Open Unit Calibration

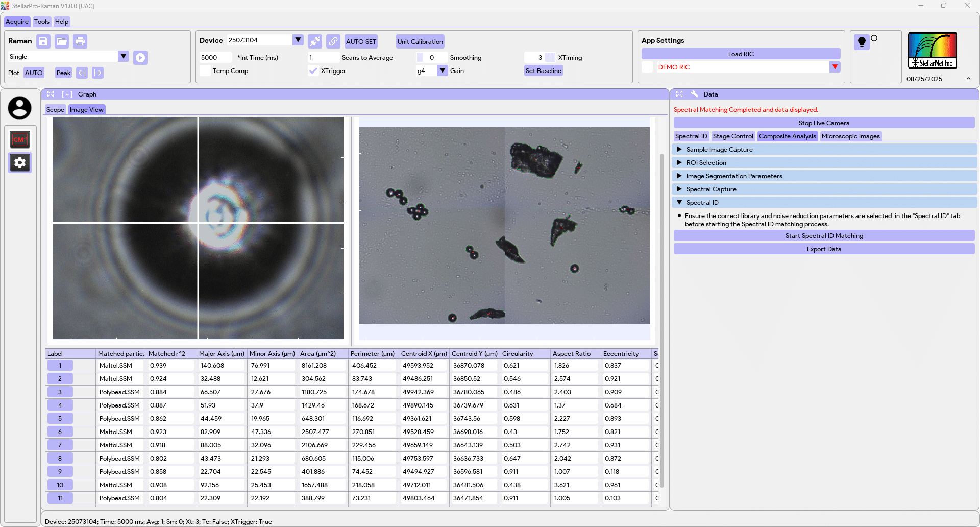click(x=420, y=42)
